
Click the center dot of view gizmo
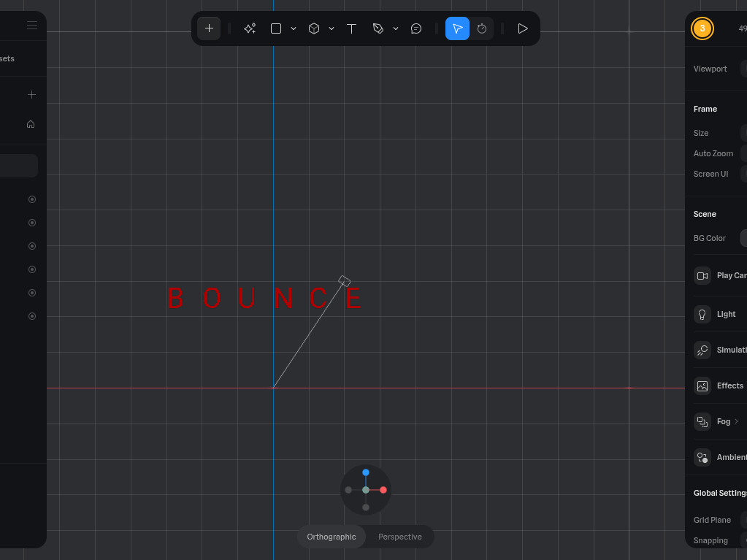[365, 490]
